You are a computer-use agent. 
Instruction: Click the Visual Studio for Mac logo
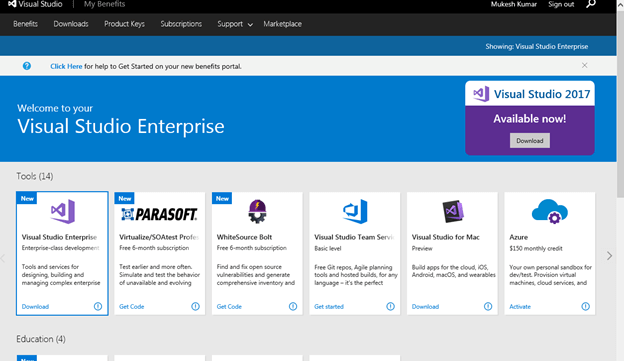[452, 211]
